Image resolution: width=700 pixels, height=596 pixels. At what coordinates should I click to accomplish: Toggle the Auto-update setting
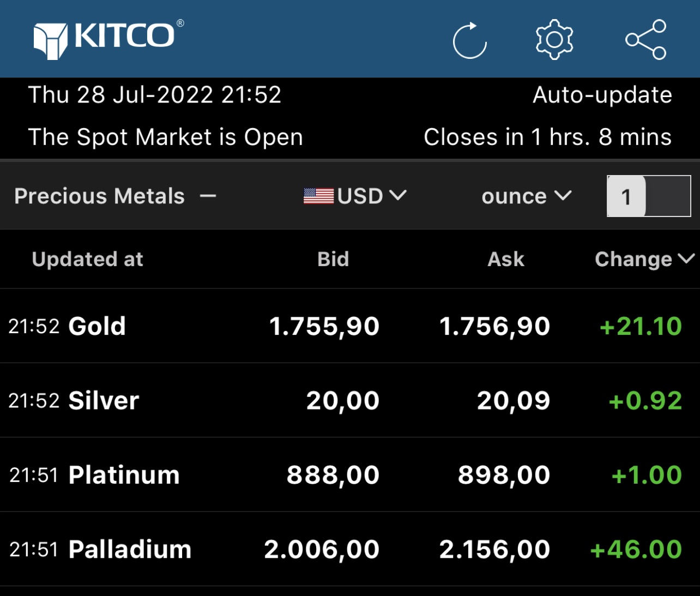tap(602, 95)
